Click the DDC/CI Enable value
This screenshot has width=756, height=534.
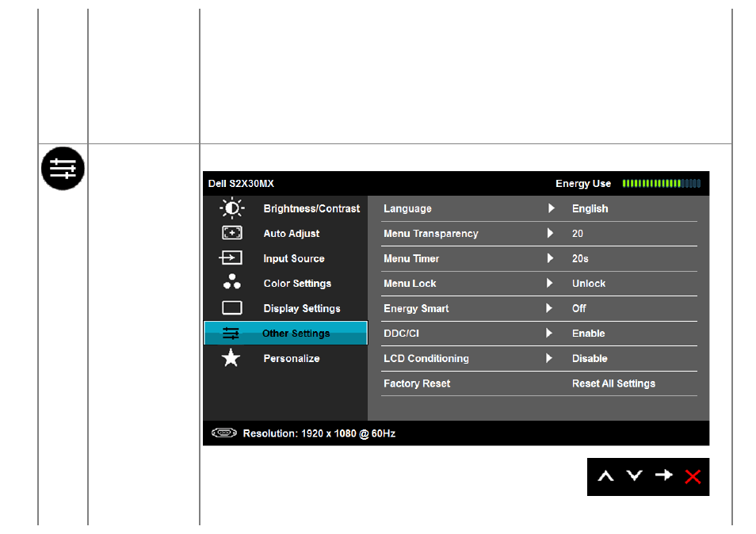tap(588, 334)
